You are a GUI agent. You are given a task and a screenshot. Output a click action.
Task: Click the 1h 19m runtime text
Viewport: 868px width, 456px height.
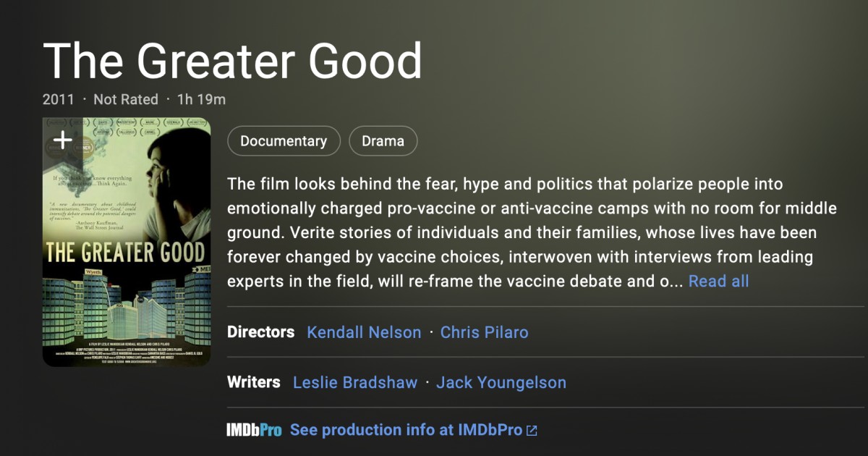coord(201,99)
